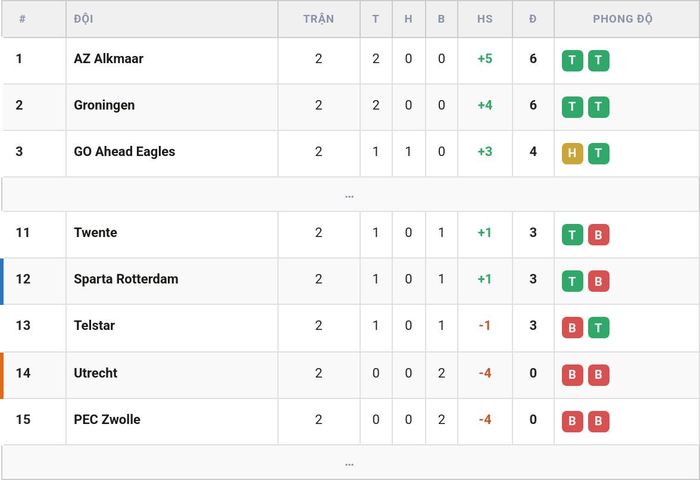This screenshot has height=480, width=700.
Task: Click the ĐỘI column header
Action: click(x=83, y=19)
